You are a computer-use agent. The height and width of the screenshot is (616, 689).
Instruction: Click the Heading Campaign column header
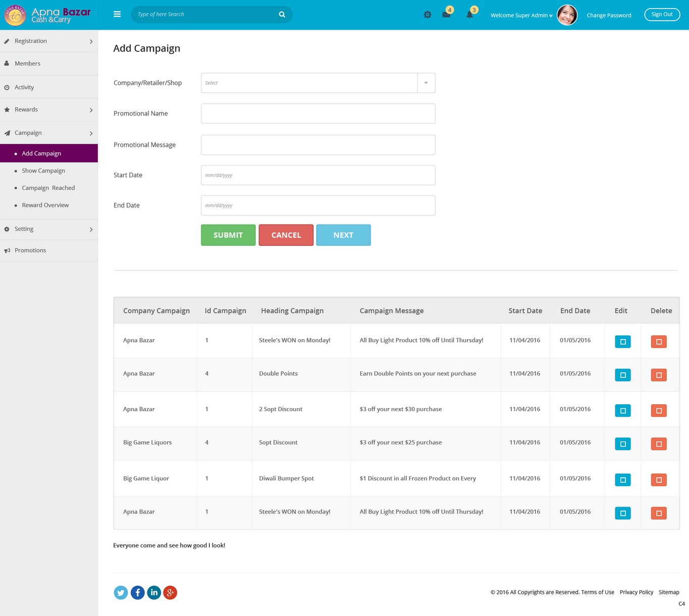tap(293, 311)
